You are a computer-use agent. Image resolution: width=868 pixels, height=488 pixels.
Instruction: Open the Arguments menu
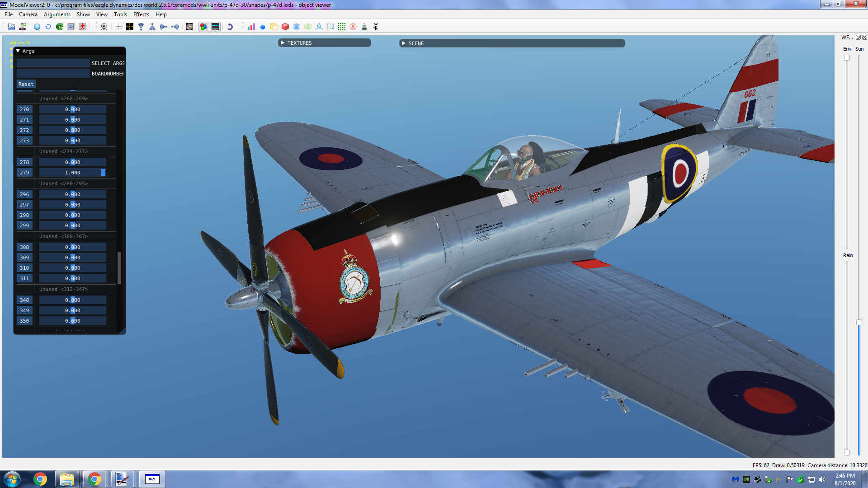click(57, 14)
